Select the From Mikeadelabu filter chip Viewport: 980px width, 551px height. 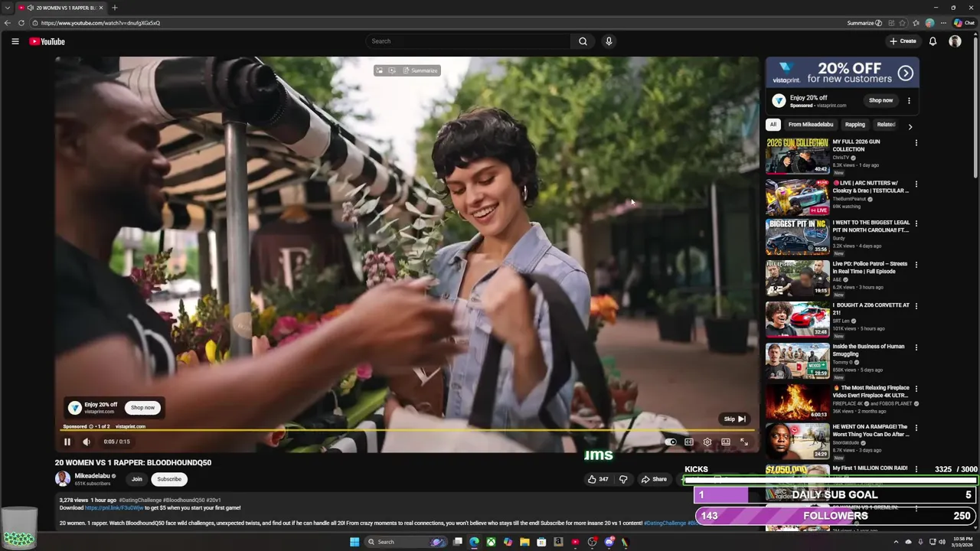pyautogui.click(x=811, y=125)
